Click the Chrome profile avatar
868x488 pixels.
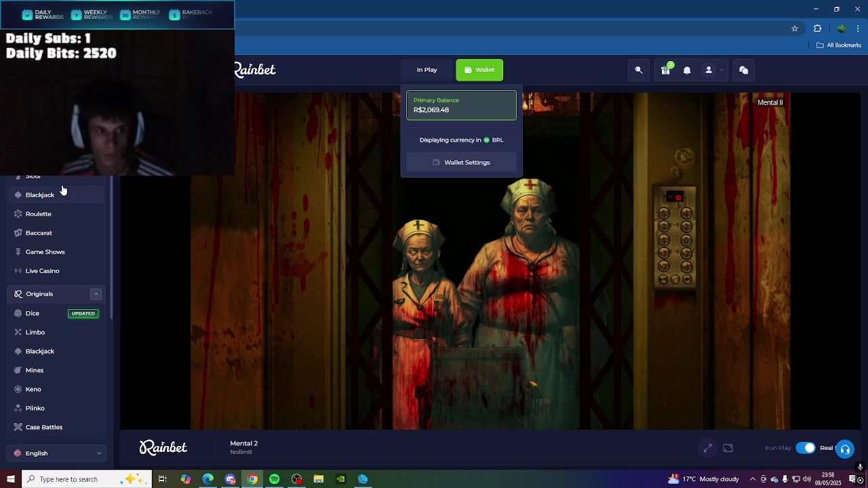[x=842, y=28]
